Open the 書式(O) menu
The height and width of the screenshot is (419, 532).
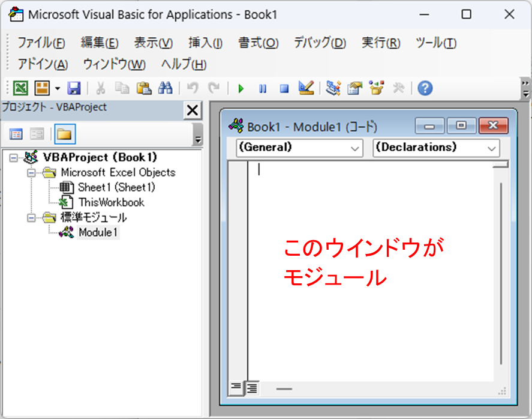[259, 43]
